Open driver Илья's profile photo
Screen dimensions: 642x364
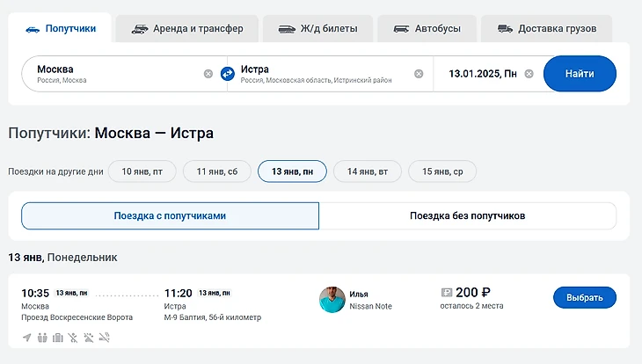pyautogui.click(x=332, y=299)
